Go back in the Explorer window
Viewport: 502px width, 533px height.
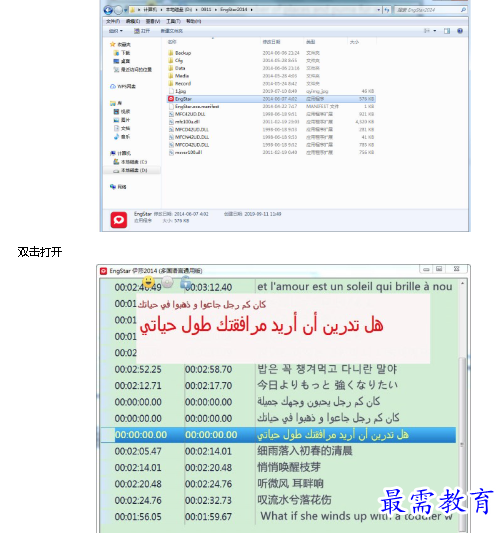coord(108,10)
